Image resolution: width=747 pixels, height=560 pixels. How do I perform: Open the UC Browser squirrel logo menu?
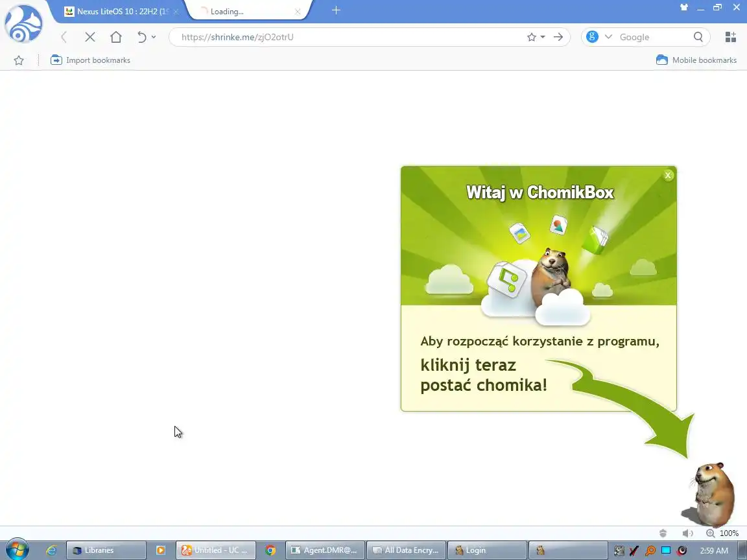(23, 23)
